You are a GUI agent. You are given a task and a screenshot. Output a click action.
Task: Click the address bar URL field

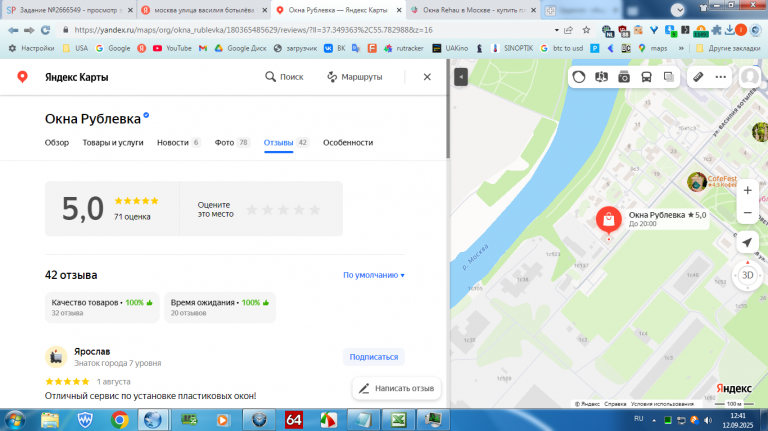coord(309,30)
